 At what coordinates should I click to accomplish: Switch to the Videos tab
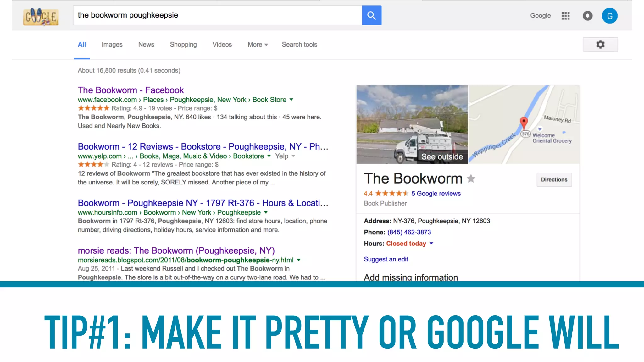coord(222,44)
